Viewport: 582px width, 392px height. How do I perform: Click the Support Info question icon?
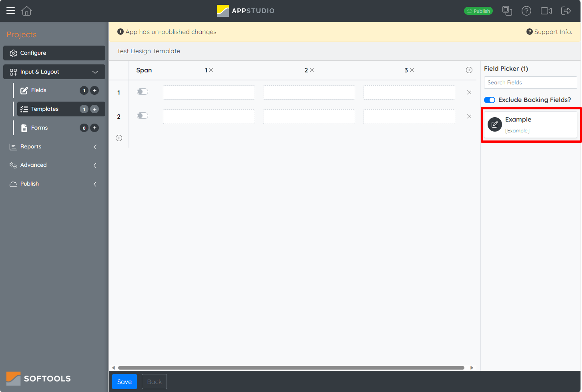[529, 32]
